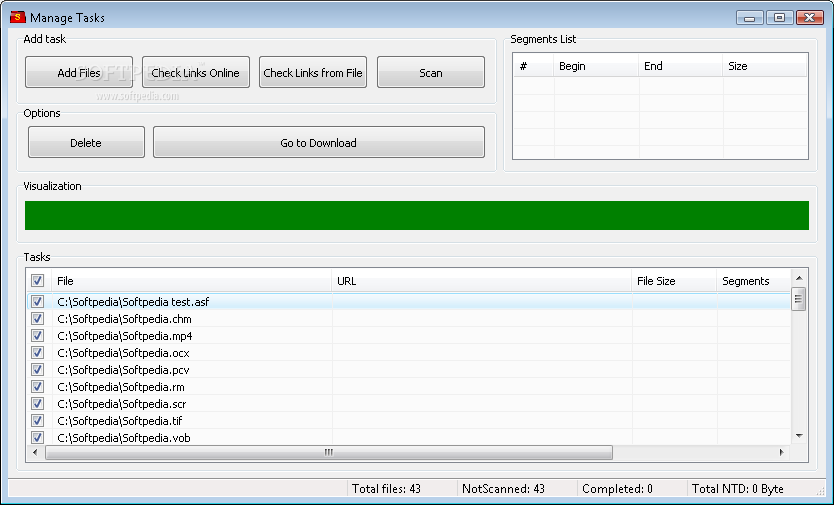Sort tasks by File column header
This screenshot has height=505, width=834.
click(191, 281)
